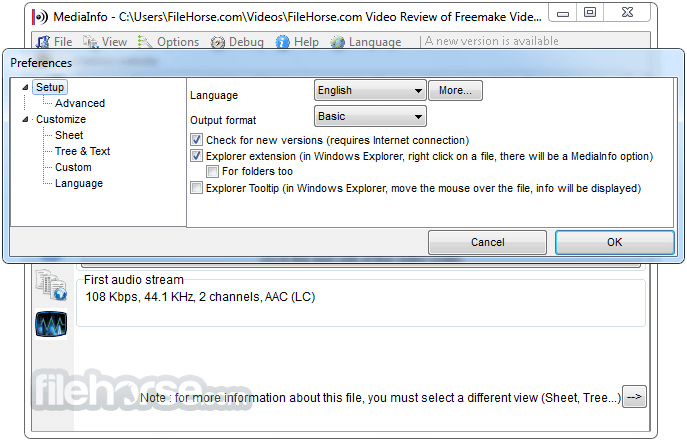Click the arrow button next to the note
This screenshot has width=687, height=441.
pyautogui.click(x=634, y=397)
